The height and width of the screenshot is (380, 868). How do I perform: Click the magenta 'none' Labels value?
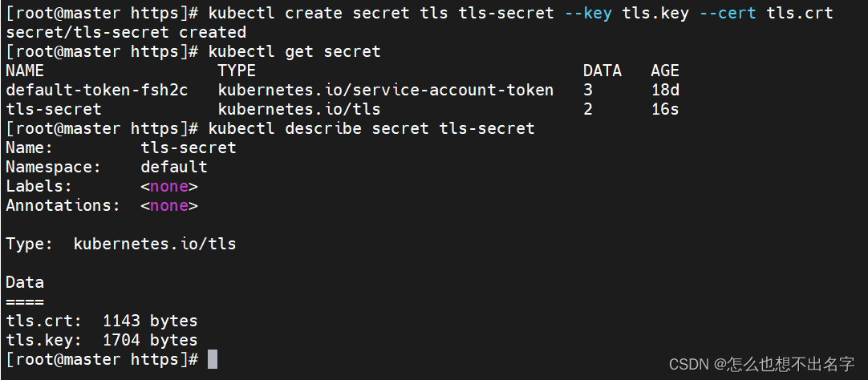tap(168, 187)
